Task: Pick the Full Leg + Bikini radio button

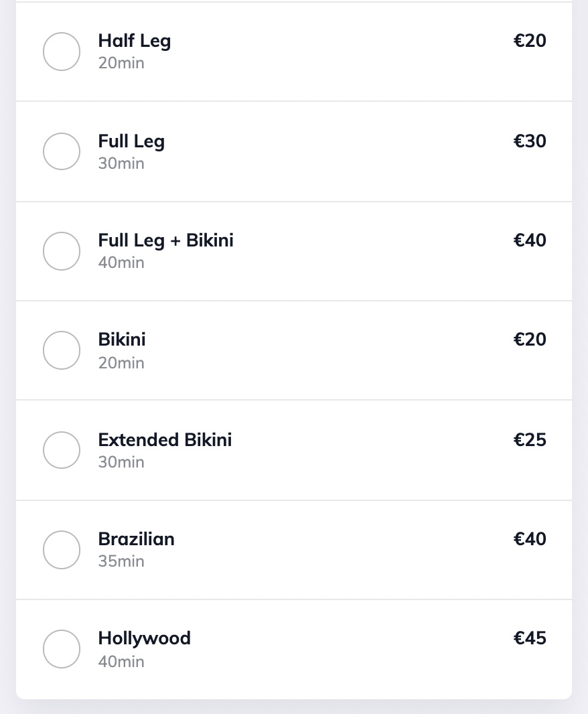Action: click(x=62, y=251)
